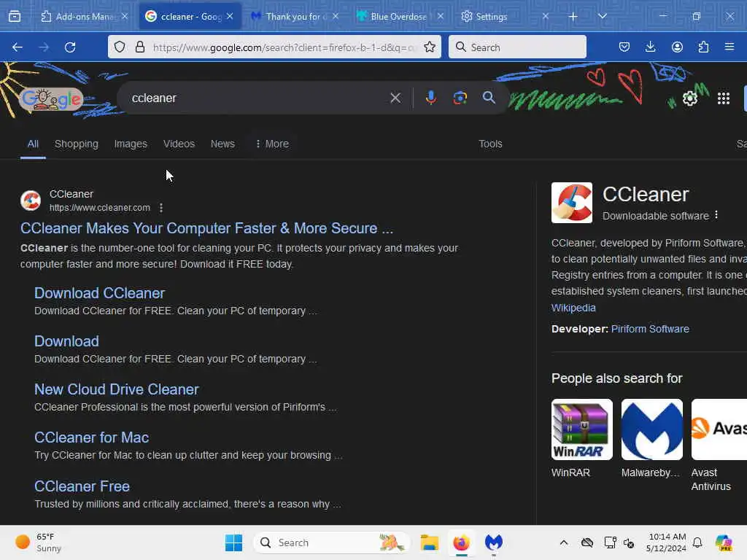
Task: Open Pocket save icon
Action: pos(624,47)
